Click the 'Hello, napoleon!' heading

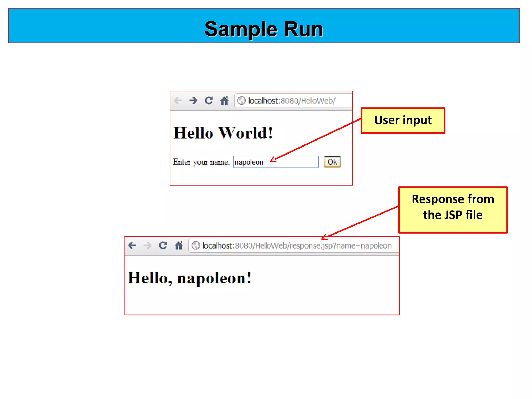[x=190, y=278]
